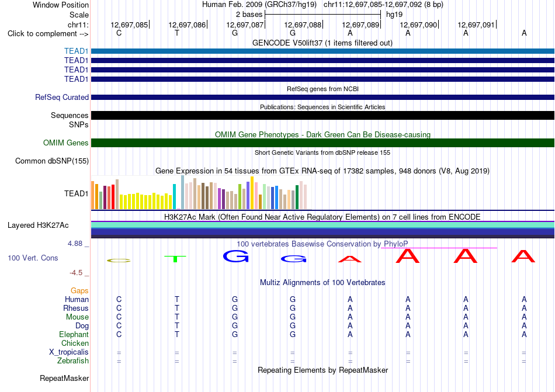Click the GENCODE V50lift37 track title
Image resolution: width=555 pixels, height=392 pixels.
pos(322,43)
